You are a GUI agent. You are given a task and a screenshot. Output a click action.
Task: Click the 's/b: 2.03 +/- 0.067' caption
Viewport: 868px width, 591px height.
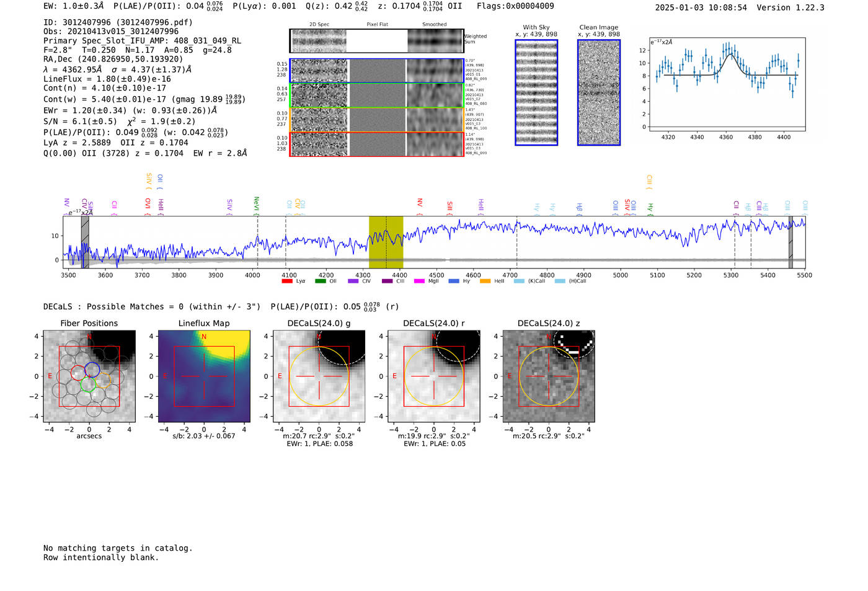pos(204,436)
